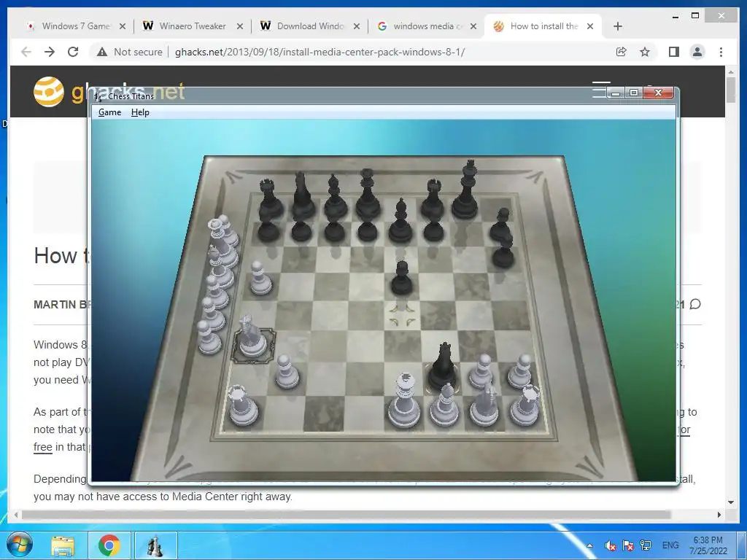Click Chrome icon in taskbar

point(109,545)
